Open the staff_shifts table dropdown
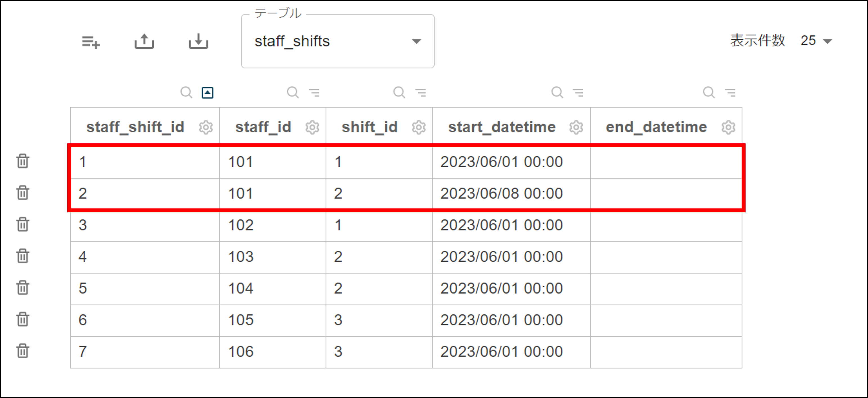Viewport: 868px width, 398px height. (338, 41)
